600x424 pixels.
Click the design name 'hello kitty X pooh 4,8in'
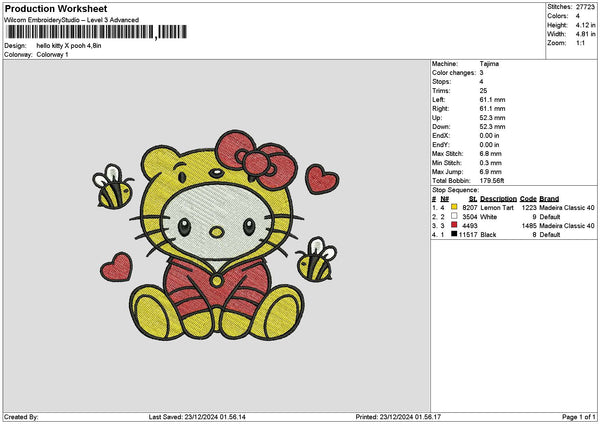[69, 46]
